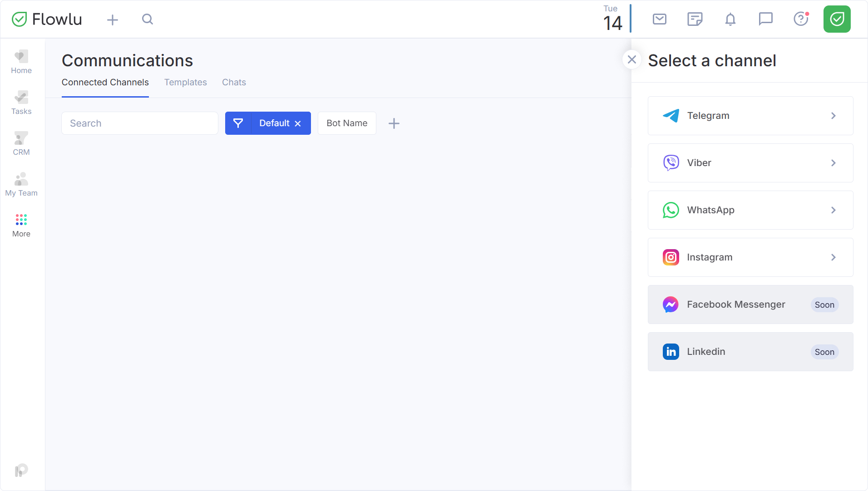This screenshot has height=491, width=868.
Task: Choose the WhatsApp channel
Action: coord(750,210)
